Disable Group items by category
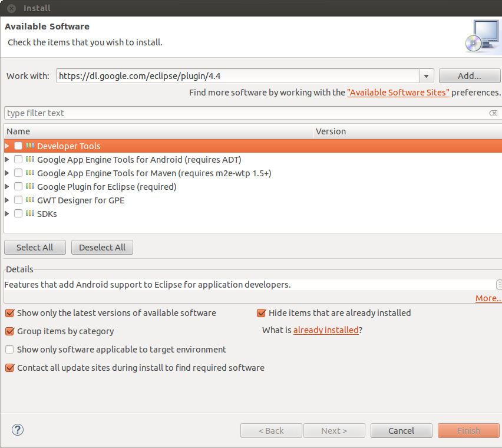Image resolution: width=502 pixels, height=448 pixels. tap(9, 331)
